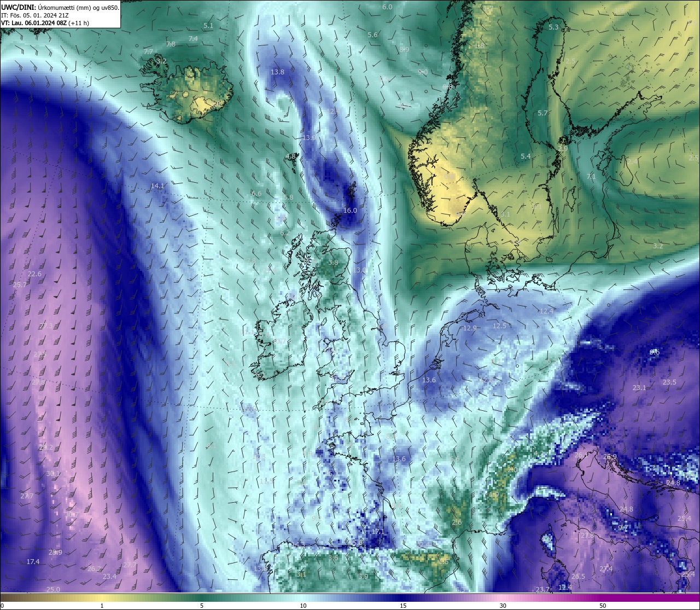700x610 pixels.
Task: Click the 12.9 value on the map
Action: click(470, 328)
